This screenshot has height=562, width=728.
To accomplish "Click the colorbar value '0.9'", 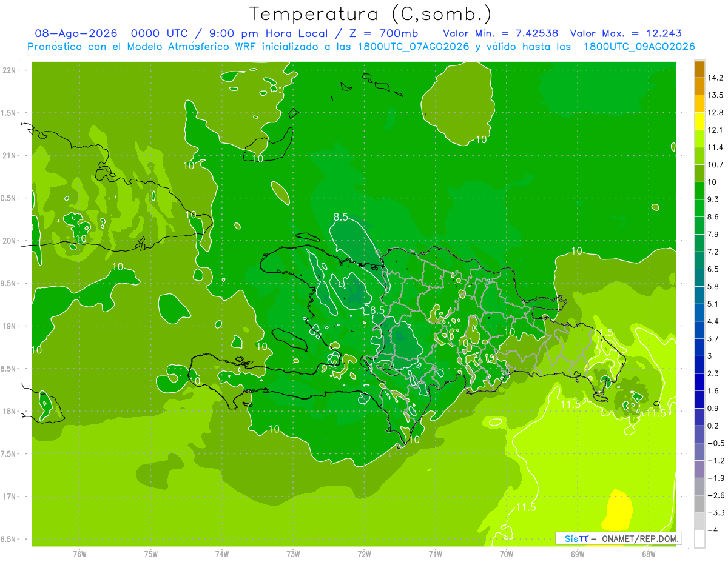I will click(x=714, y=409).
